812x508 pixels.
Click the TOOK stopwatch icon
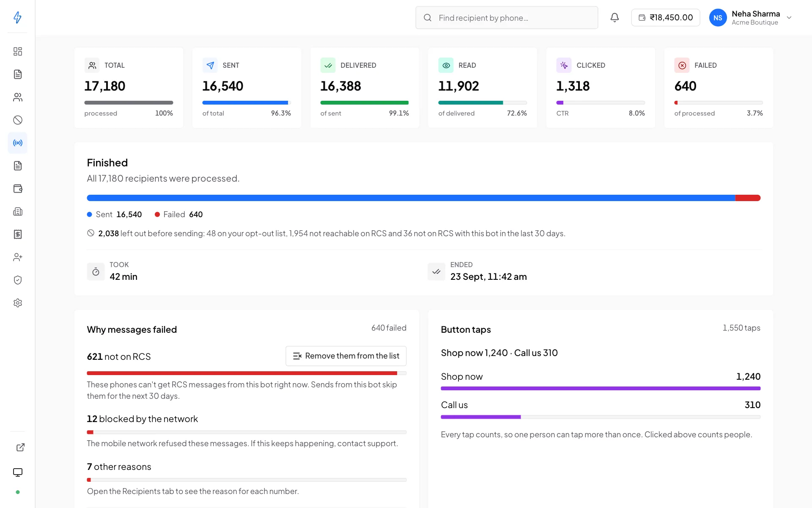pos(96,271)
